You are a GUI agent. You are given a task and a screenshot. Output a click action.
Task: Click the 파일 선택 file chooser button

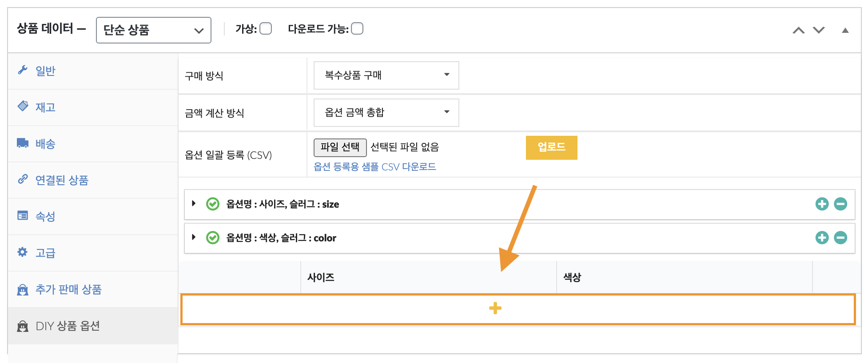tap(340, 147)
